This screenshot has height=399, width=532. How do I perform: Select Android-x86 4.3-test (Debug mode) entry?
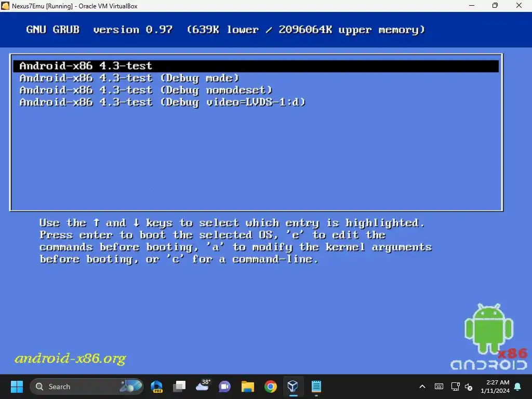129,78
